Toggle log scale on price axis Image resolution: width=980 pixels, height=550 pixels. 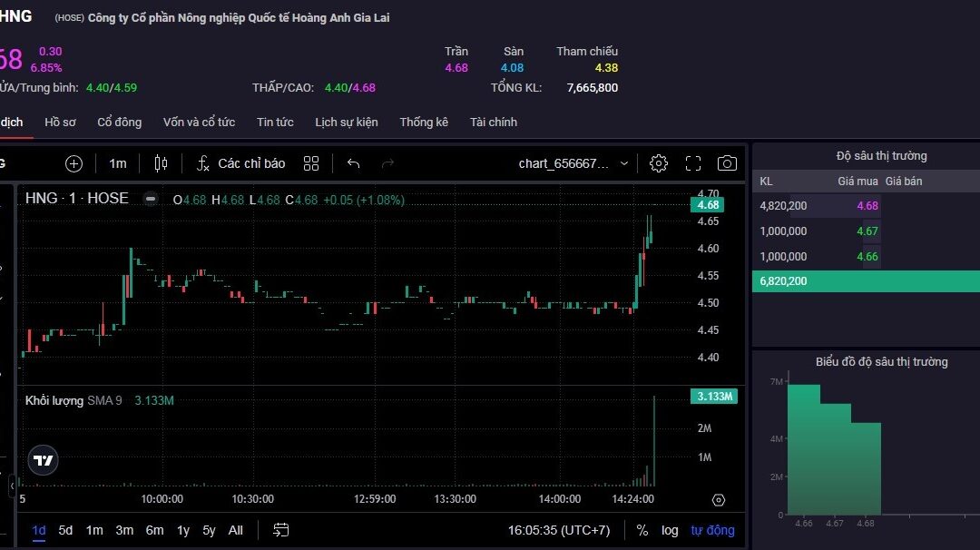(x=670, y=530)
